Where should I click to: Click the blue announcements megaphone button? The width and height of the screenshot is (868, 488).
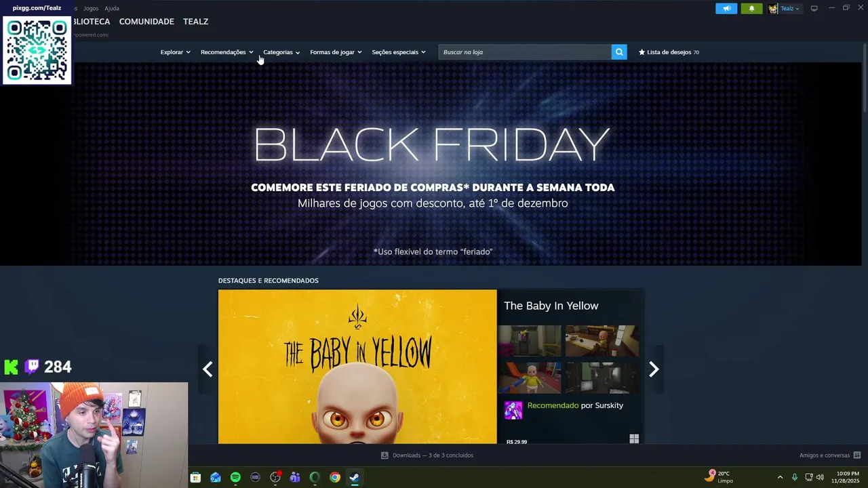[x=726, y=9]
